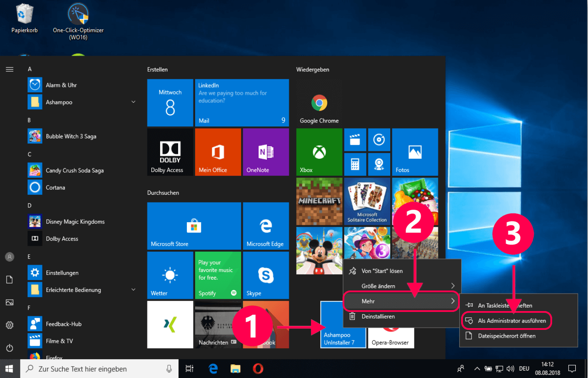This screenshot has height=378, width=588.
Task: Open the Mail tile showing LinkedIn
Action: (x=242, y=103)
